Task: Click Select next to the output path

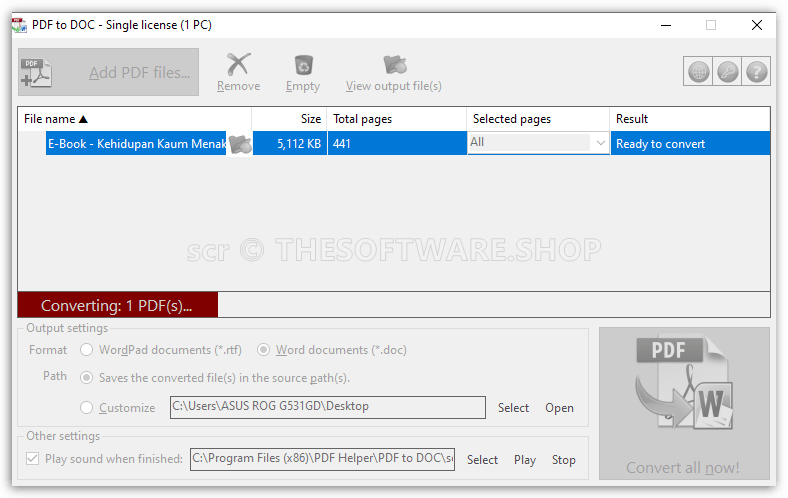Action: click(x=513, y=408)
